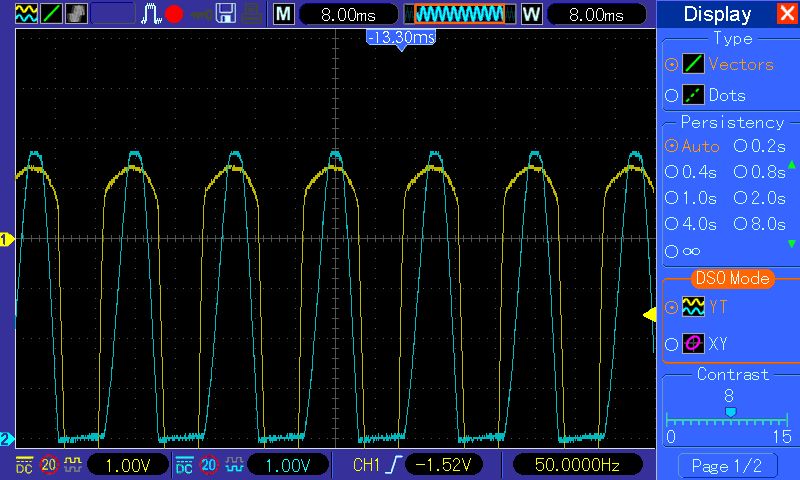Click the CH1 yellow probe square-wave icon

click(x=73, y=464)
